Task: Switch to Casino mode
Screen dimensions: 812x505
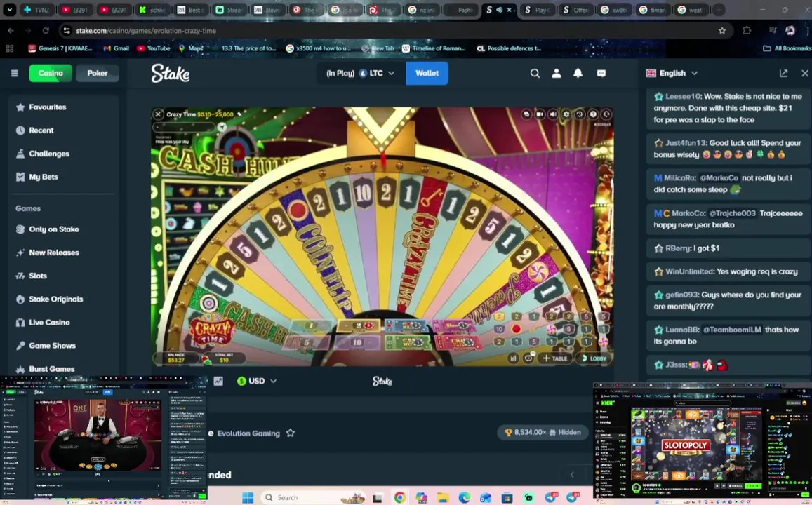Action: point(51,74)
